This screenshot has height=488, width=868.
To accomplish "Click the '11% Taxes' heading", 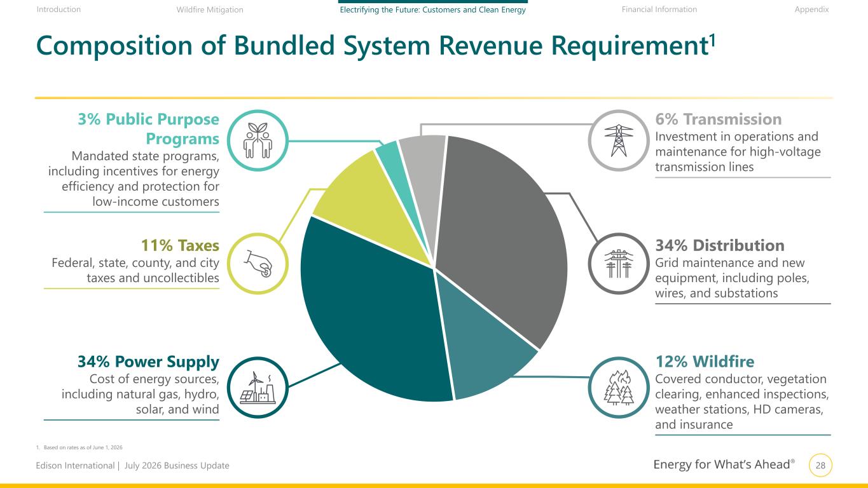I will click(180, 245).
